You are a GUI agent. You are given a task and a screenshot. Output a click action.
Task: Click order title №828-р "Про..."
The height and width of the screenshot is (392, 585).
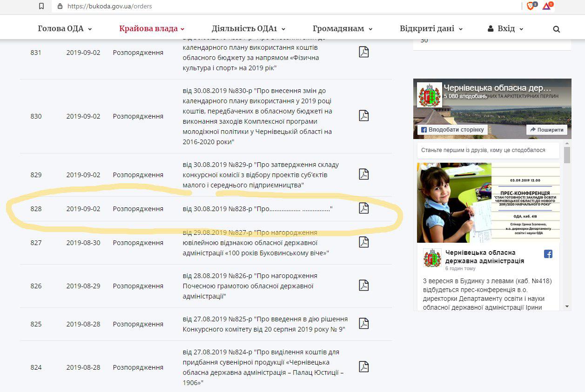257,209
